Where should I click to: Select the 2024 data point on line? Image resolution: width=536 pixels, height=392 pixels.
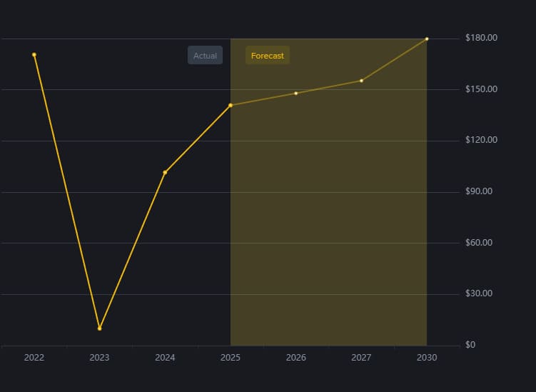[x=165, y=172]
